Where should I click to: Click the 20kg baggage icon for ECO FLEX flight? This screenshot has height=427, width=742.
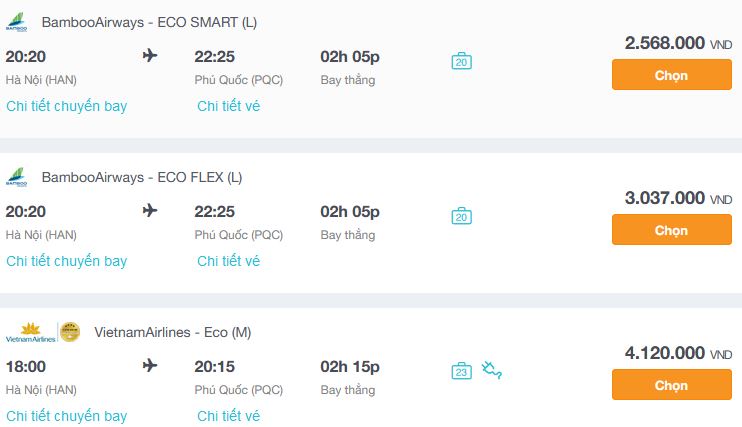tap(461, 216)
